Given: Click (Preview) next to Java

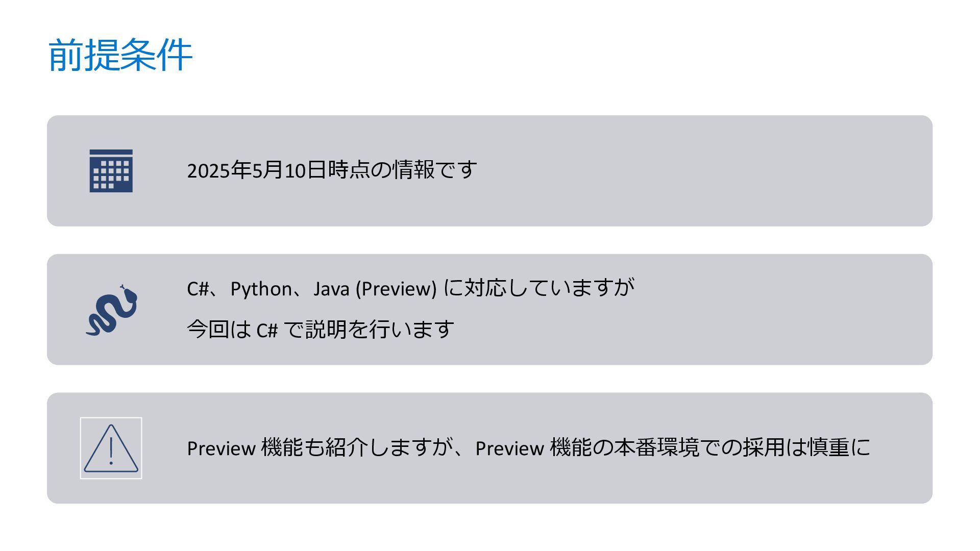Looking at the screenshot, I should click(x=396, y=289).
